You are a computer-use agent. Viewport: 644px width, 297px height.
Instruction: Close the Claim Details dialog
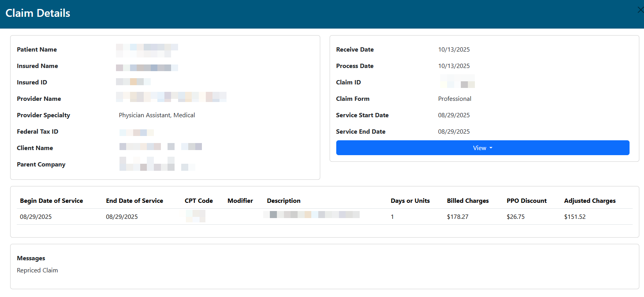pyautogui.click(x=640, y=10)
